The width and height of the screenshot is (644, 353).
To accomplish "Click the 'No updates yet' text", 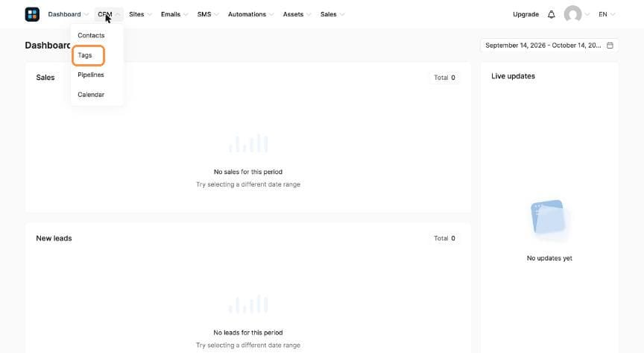I will (549, 258).
